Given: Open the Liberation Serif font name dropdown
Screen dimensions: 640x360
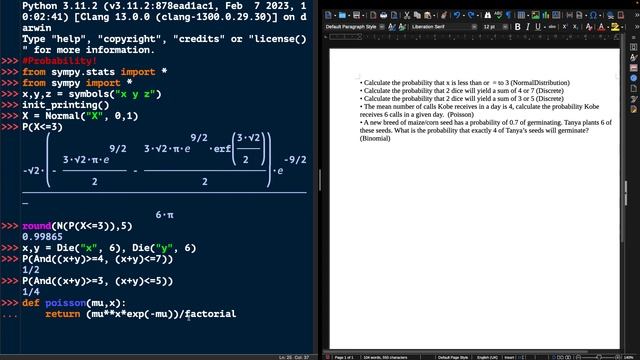Looking at the screenshot, I should pos(474,27).
